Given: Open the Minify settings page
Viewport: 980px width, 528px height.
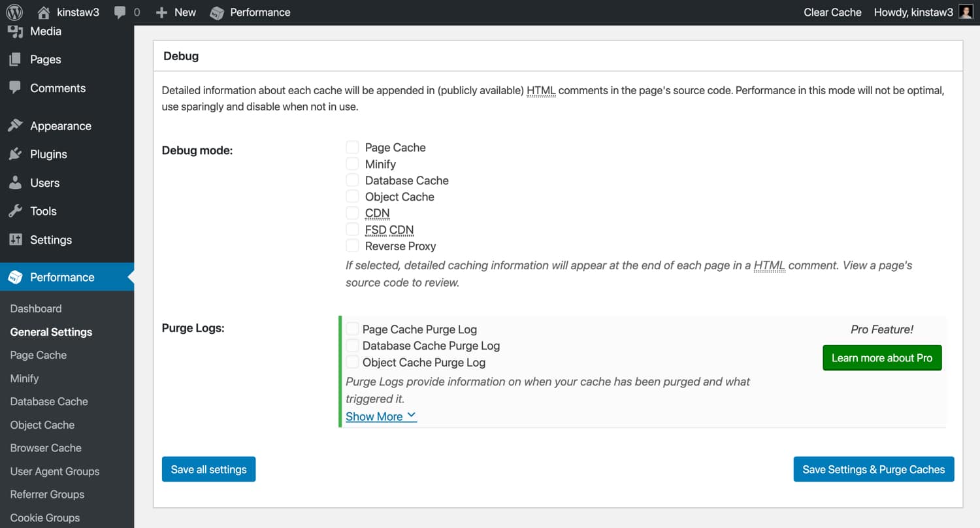Looking at the screenshot, I should click(x=24, y=378).
